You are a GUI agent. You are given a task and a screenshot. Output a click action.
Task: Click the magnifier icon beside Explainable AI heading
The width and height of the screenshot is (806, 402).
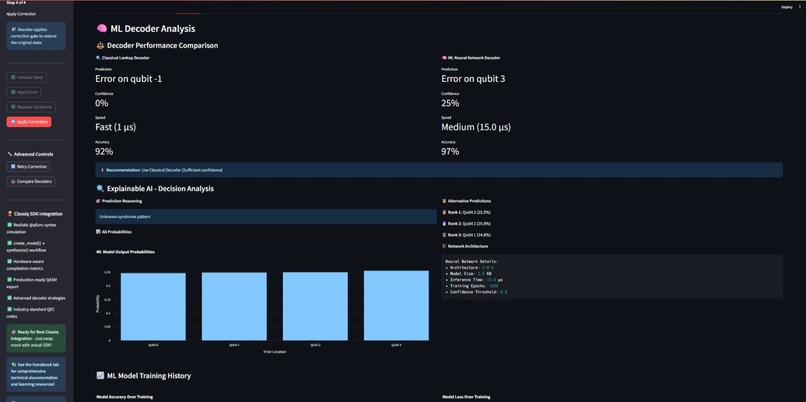(100, 189)
